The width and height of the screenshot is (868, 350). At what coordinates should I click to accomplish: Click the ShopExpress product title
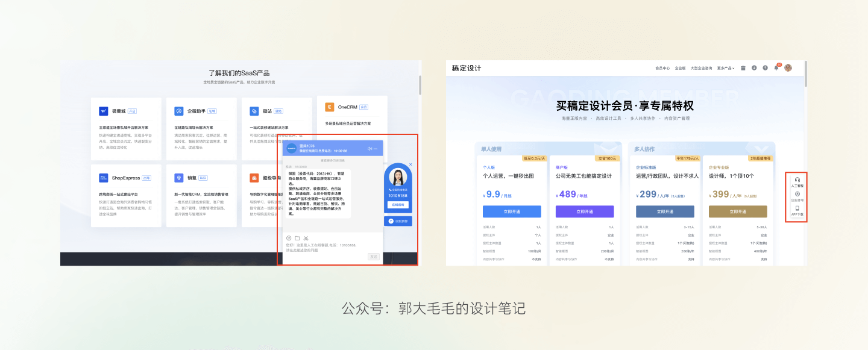126,178
